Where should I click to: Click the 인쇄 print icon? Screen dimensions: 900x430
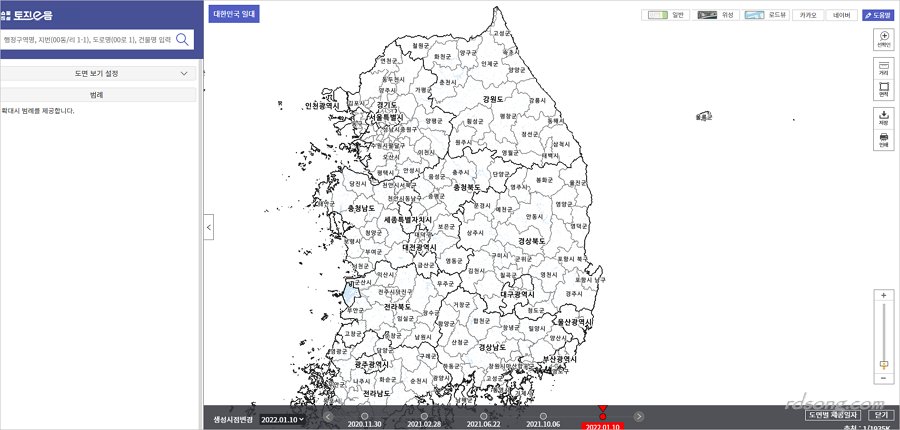(883, 140)
